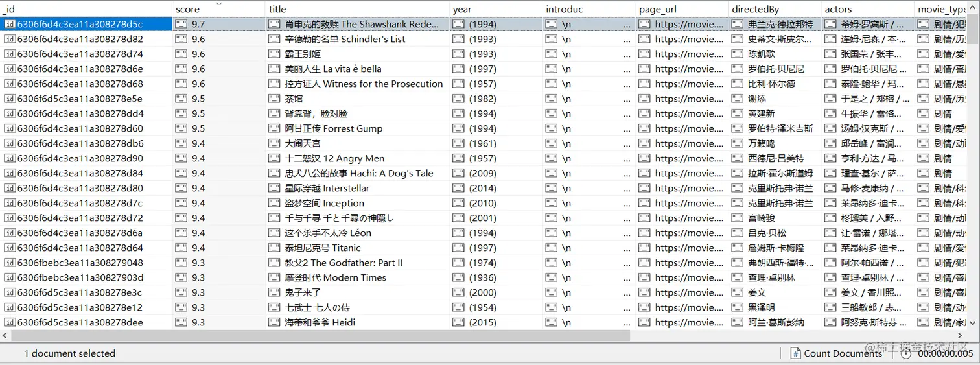Click the directedBy cell 比利·怀尔德
The height and width of the screenshot is (365, 980).
pos(775,84)
